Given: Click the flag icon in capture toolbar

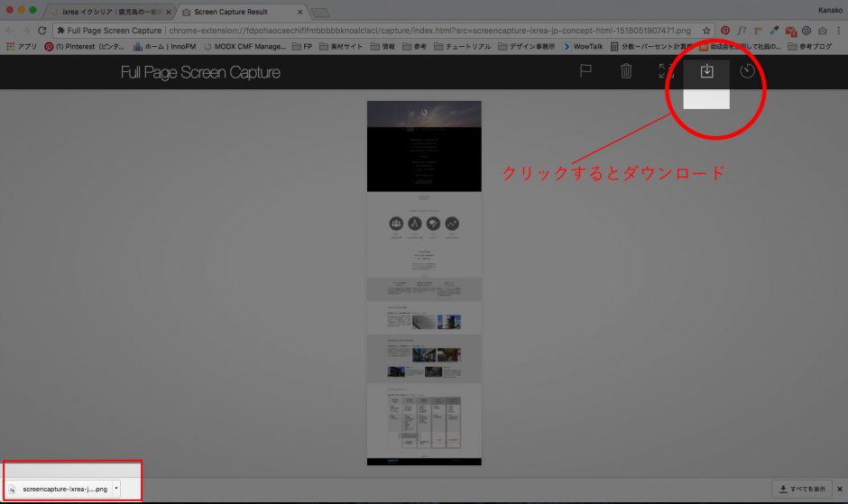Looking at the screenshot, I should (x=585, y=72).
